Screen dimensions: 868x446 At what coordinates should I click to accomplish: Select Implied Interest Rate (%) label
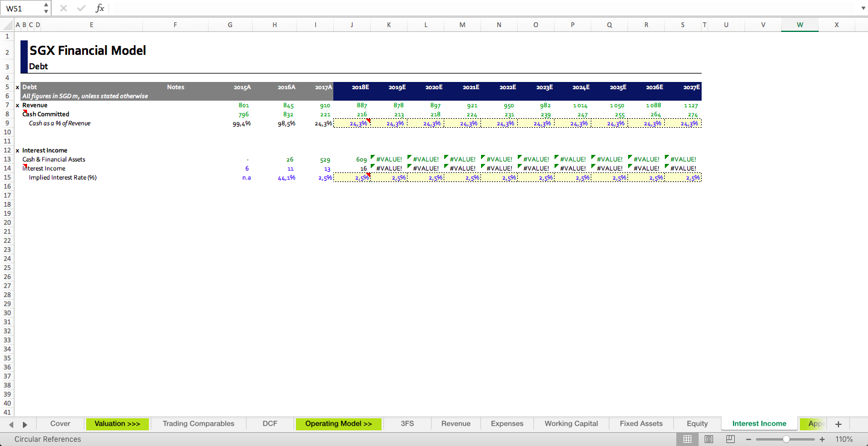[63, 178]
